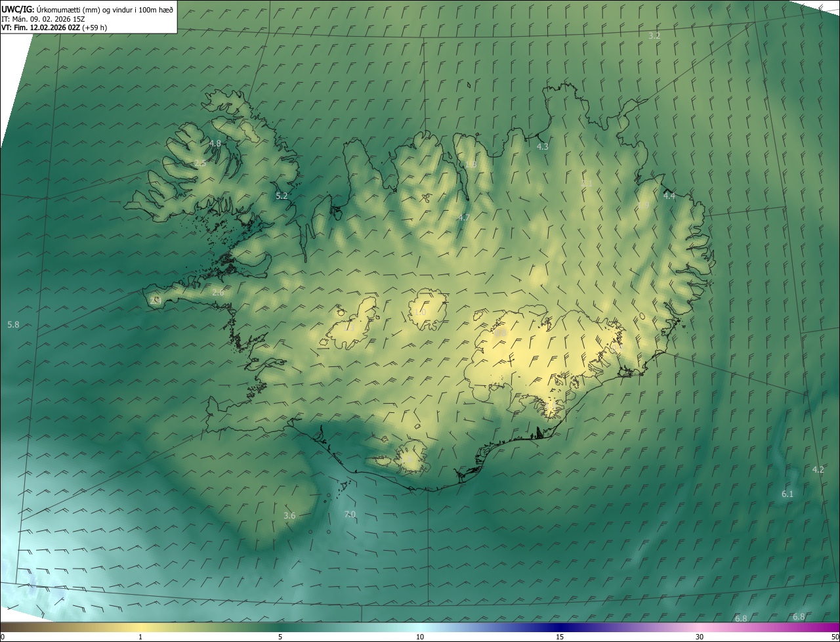The image size is (840, 642).
Task: Click the 5.8 value over the western sea
Action: [x=13, y=324]
